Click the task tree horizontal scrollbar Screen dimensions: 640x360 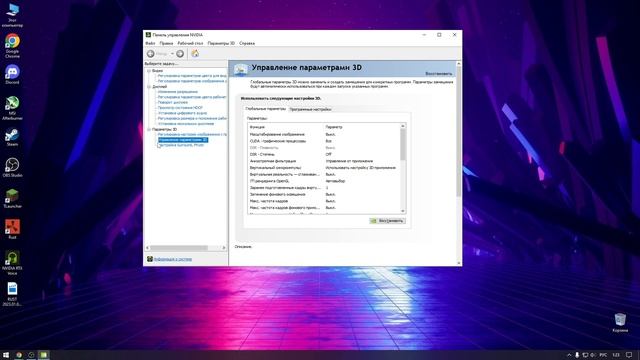coord(179,248)
